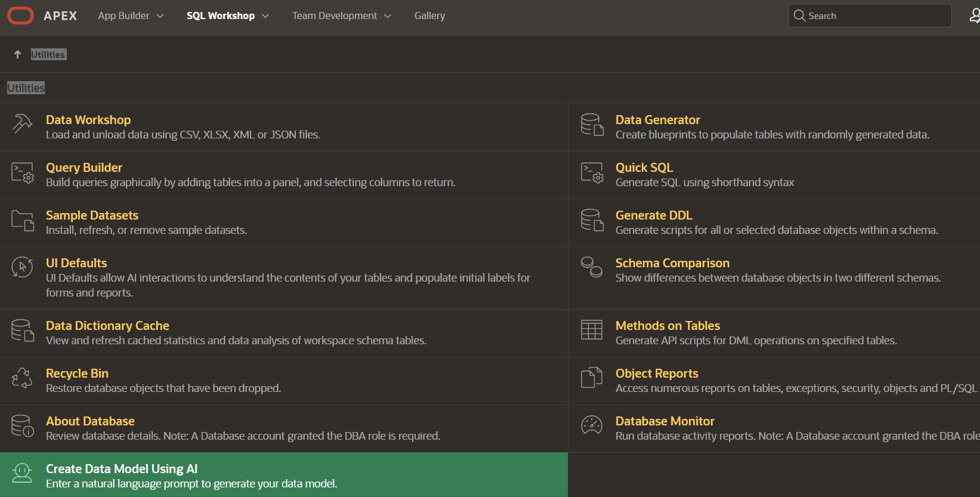Open the Gallery menu item
This screenshot has width=980, height=497.
tap(429, 16)
